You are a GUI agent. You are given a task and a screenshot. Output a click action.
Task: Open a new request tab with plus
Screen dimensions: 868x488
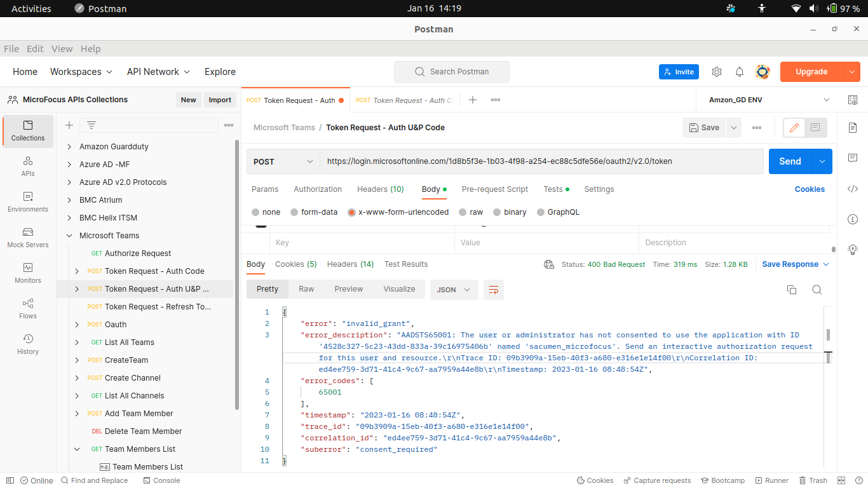pos(473,100)
